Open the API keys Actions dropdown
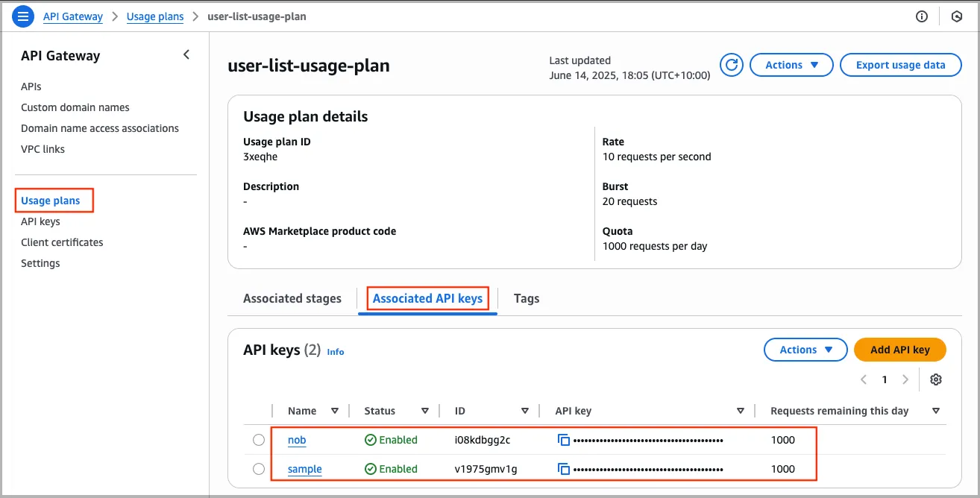The width and height of the screenshot is (980, 498). coord(805,350)
